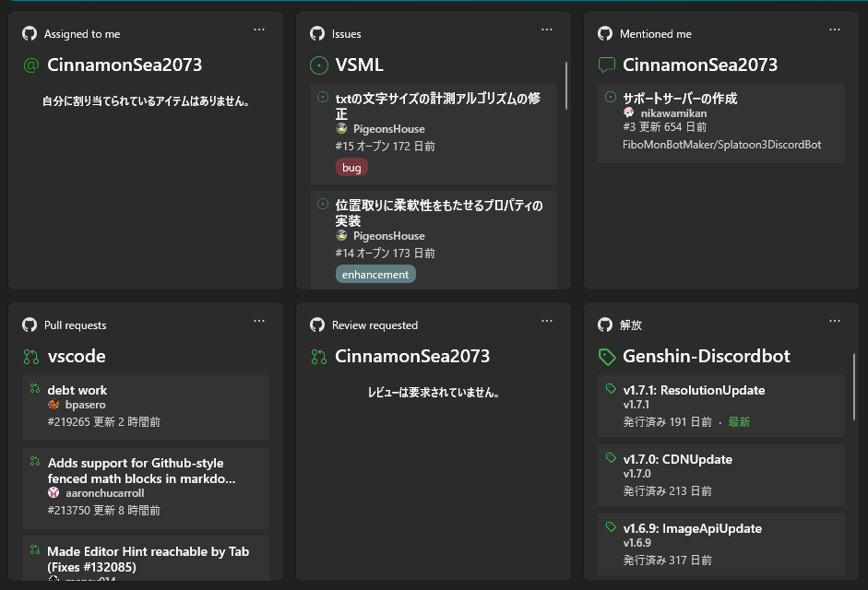Click the GitHub logo in Pull requests widget
This screenshot has height=590, width=868.
point(30,324)
